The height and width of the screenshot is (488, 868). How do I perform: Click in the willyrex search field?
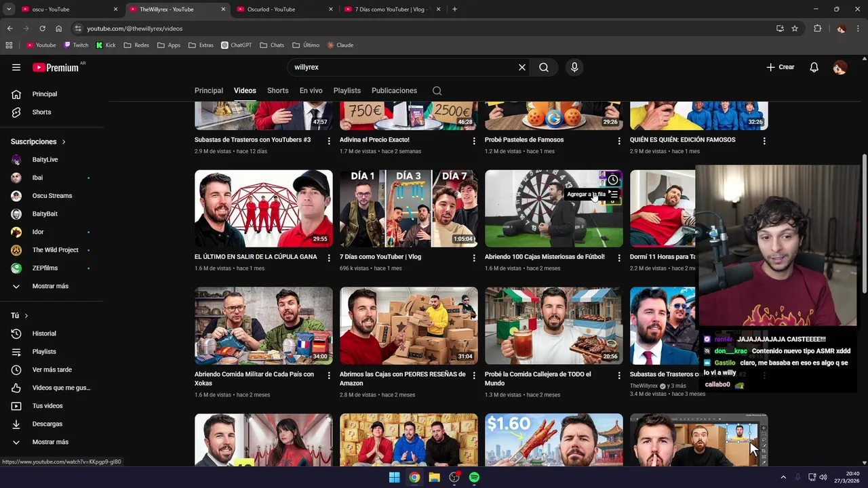coord(404,67)
